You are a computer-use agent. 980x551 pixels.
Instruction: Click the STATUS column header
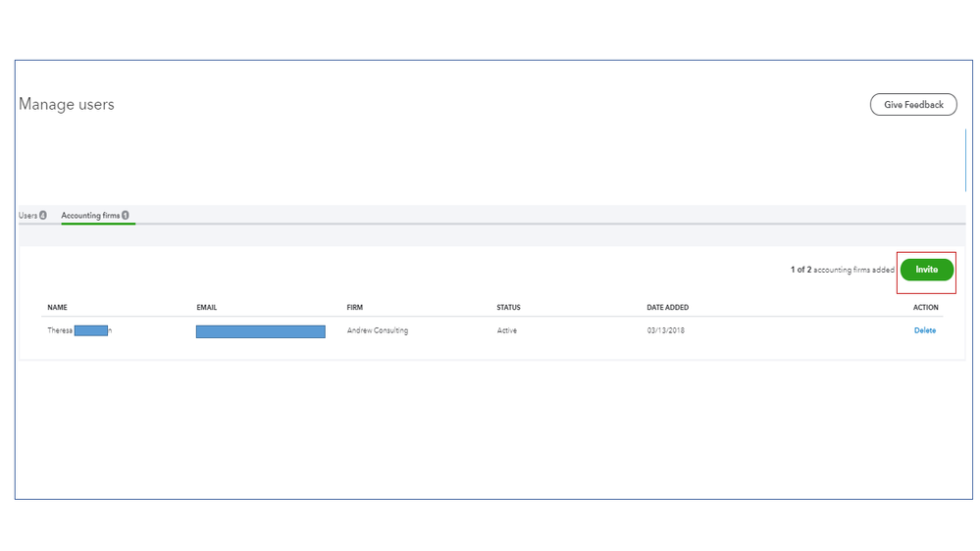click(508, 308)
